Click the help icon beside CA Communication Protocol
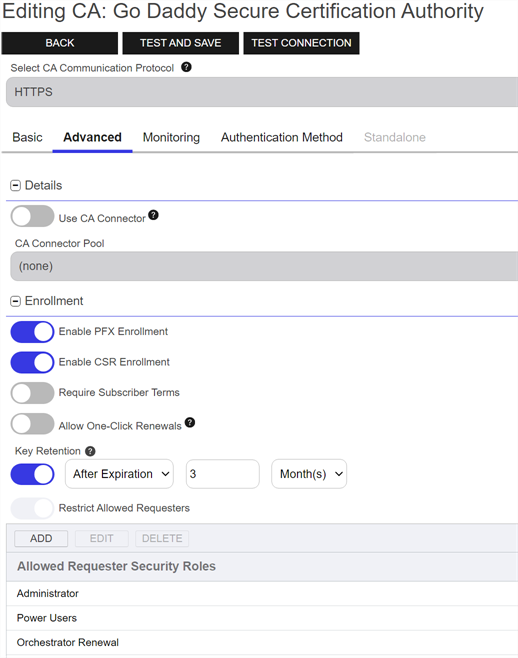Screen dimensions: 518x658 pos(186,67)
